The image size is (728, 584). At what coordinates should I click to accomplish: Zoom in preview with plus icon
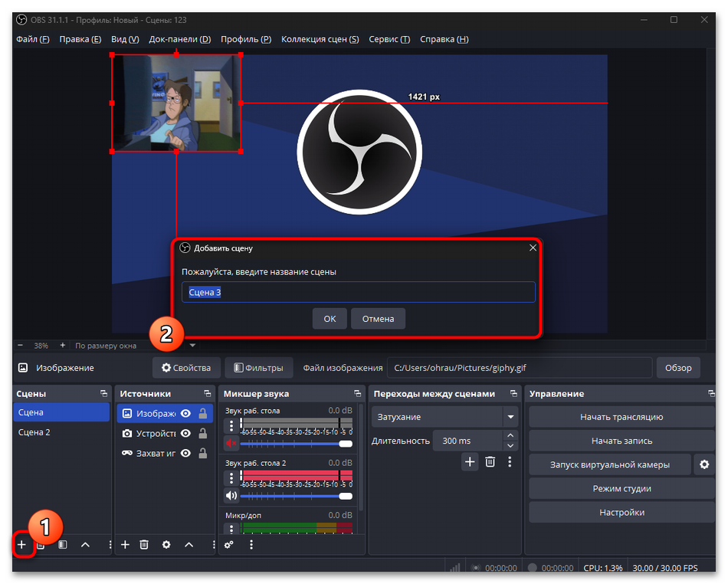click(x=62, y=346)
